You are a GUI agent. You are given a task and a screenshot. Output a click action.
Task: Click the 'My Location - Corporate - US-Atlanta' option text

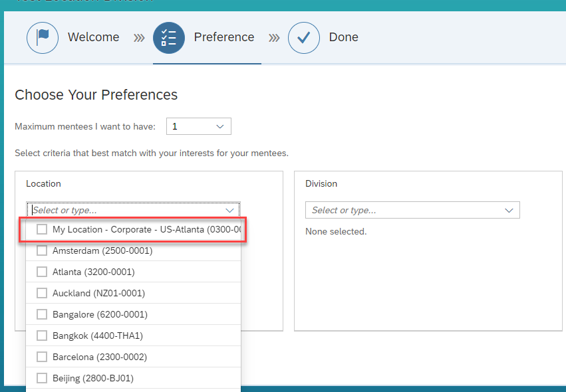146,229
